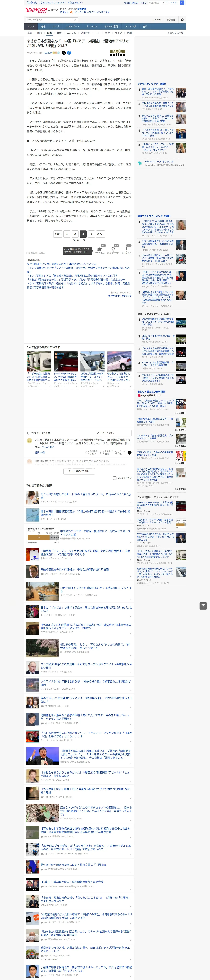
Task: Open page 2 of the article
Action: click(75, 234)
